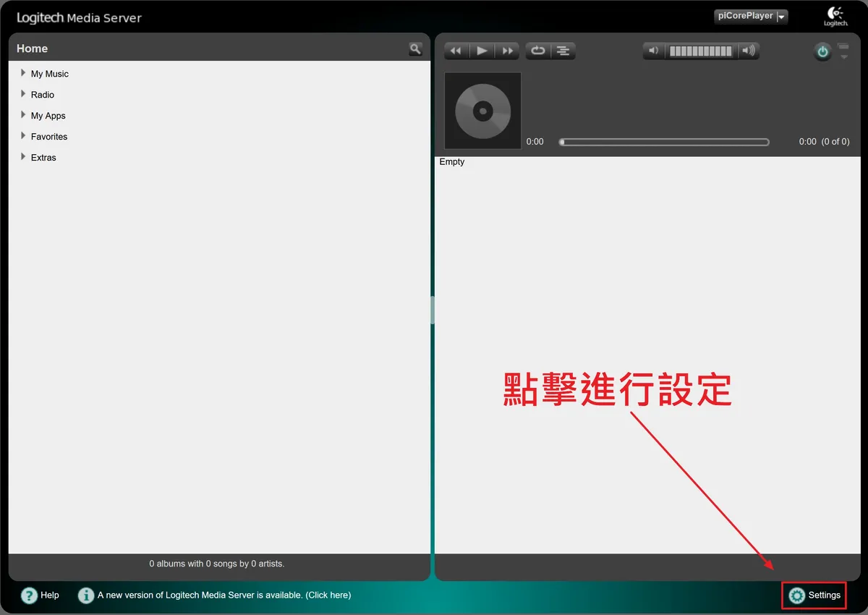The width and height of the screenshot is (868, 615).
Task: Skip ahead with the fast-forward button
Action: 507,51
